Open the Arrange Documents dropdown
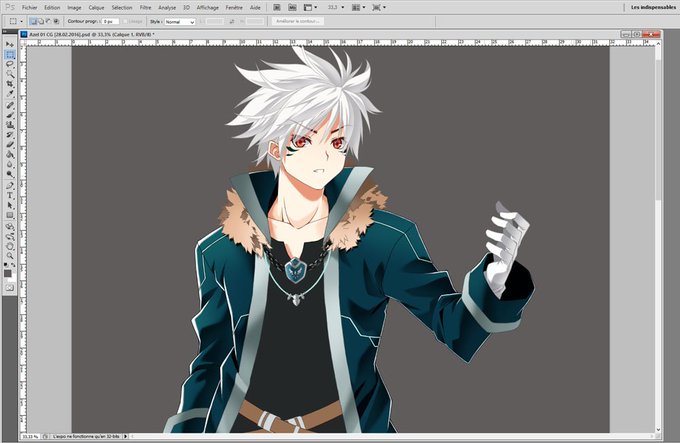Viewport: 680px width, 443px height. [x=358, y=7]
